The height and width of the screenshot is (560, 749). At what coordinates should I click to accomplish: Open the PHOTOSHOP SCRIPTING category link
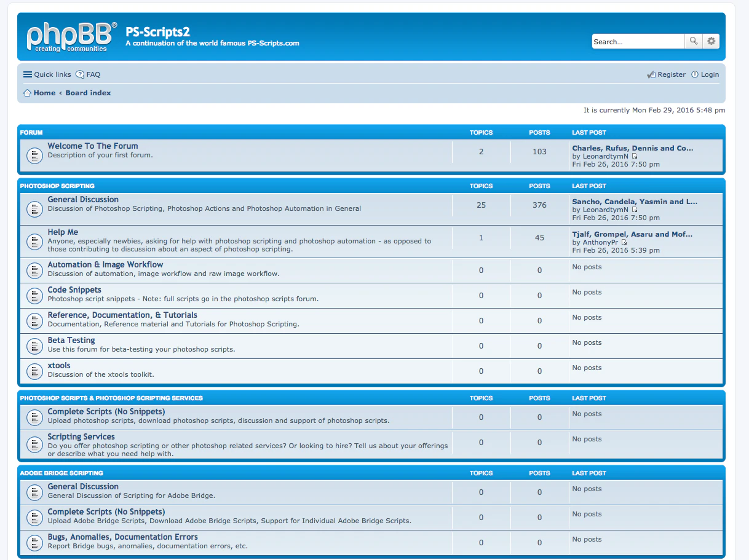57,186
